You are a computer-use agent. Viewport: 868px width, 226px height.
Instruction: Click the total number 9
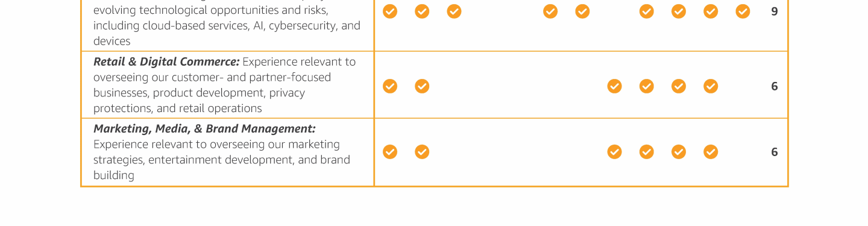point(775,11)
